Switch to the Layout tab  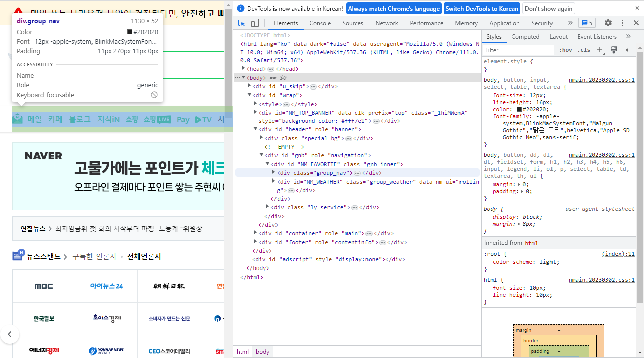pos(559,37)
